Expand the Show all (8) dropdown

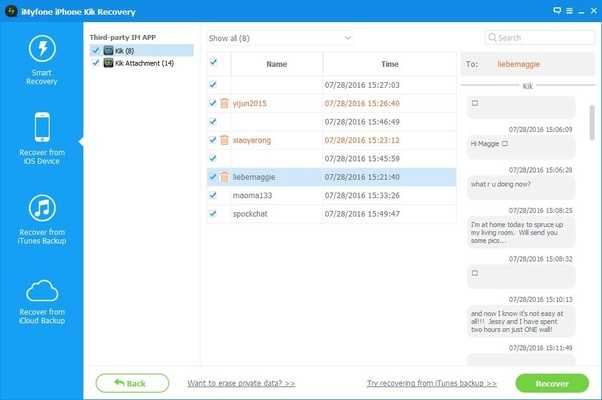[x=280, y=38]
